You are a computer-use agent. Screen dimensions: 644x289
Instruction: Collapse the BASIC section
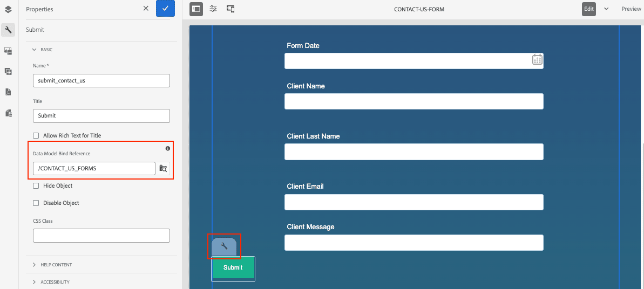click(42, 49)
